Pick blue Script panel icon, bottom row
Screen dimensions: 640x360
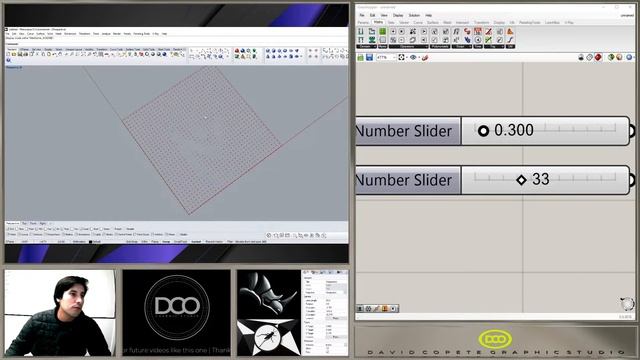467,40
